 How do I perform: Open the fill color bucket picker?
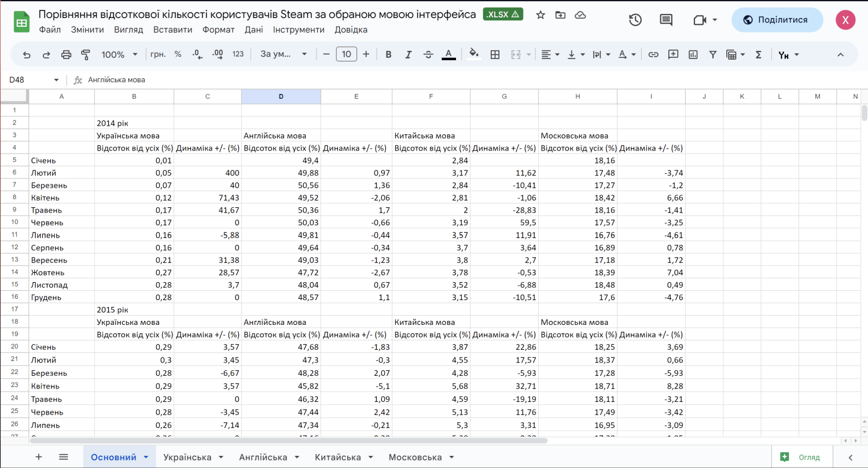pos(474,54)
